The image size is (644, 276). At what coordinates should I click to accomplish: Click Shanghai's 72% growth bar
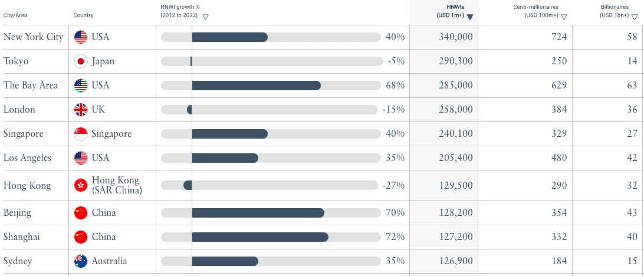[259, 237]
